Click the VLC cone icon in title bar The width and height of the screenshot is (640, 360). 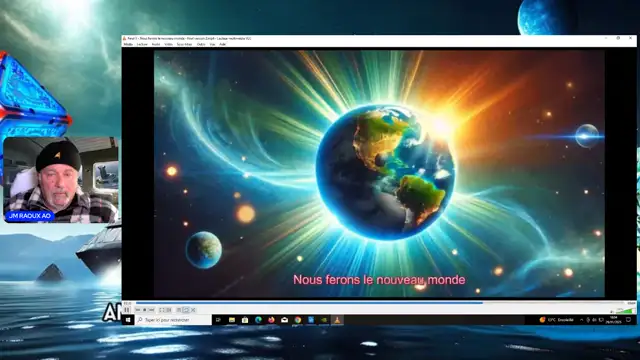pos(124,38)
